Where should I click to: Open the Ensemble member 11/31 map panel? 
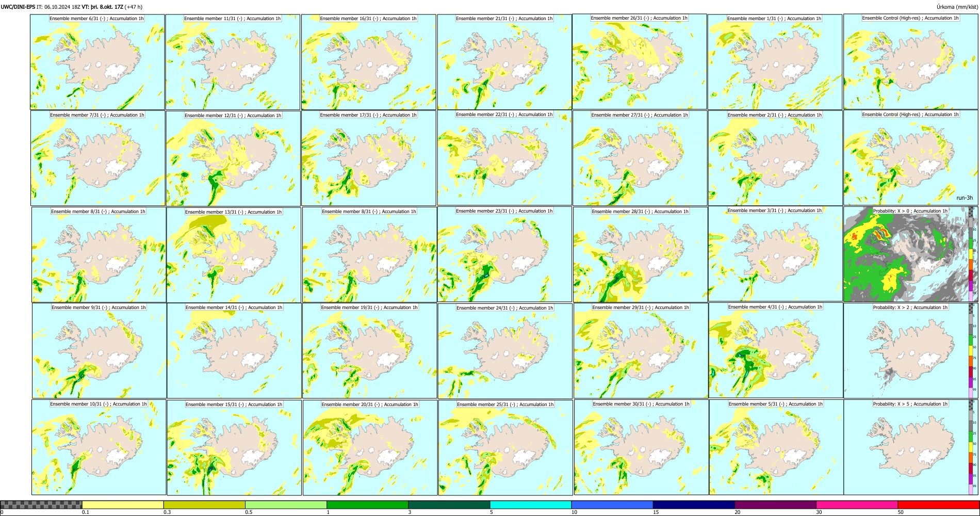point(233,62)
